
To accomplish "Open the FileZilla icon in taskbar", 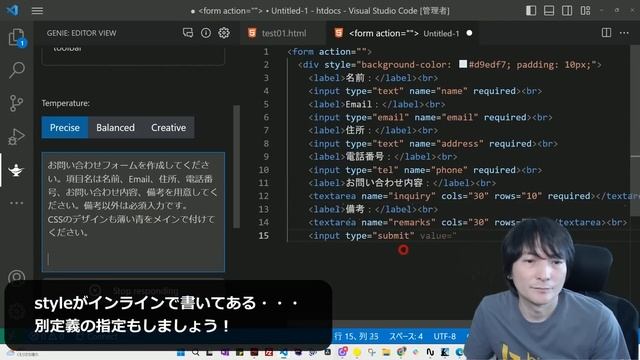I will tap(269, 352).
